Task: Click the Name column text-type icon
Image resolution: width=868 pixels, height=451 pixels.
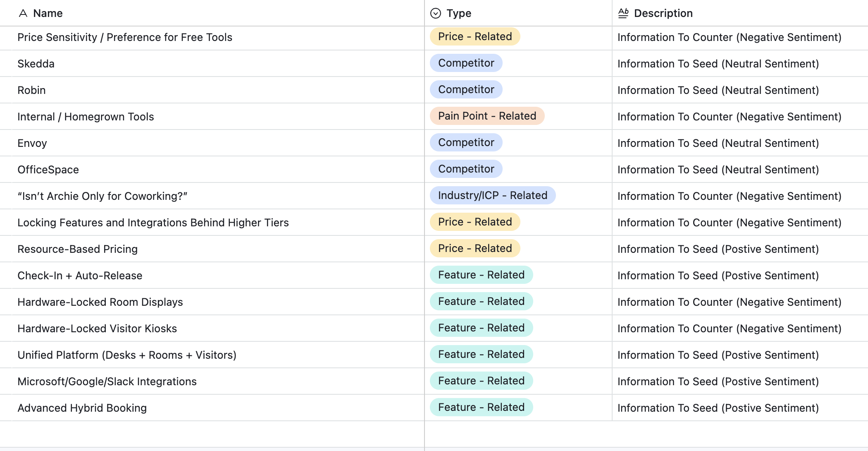Action: point(23,13)
